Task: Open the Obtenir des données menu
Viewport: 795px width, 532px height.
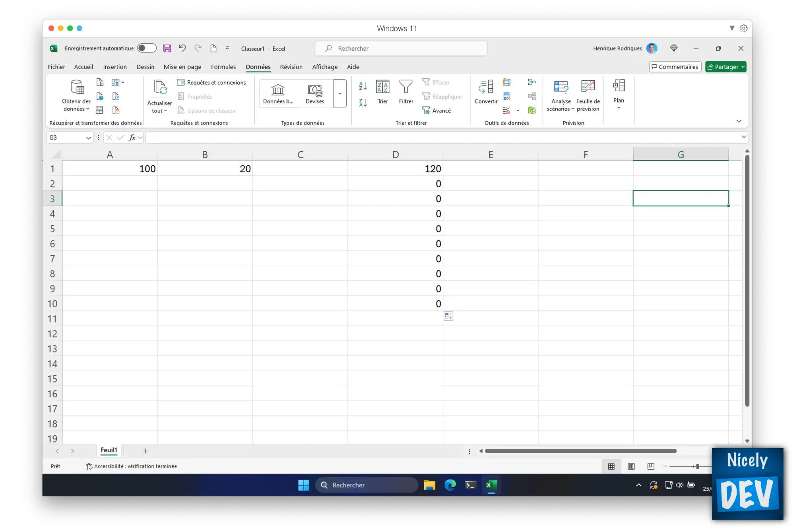Action: (x=76, y=95)
